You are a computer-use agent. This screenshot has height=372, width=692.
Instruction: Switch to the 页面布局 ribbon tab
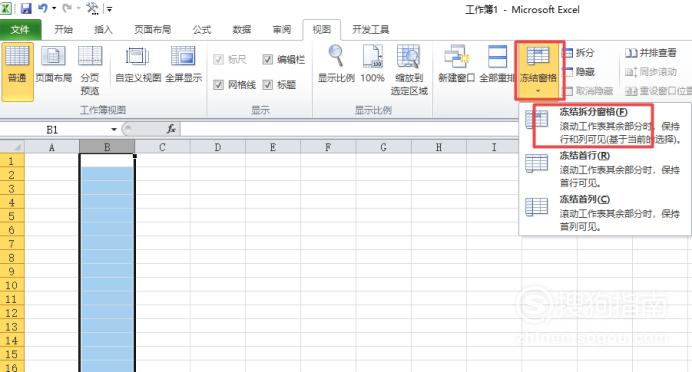click(152, 30)
